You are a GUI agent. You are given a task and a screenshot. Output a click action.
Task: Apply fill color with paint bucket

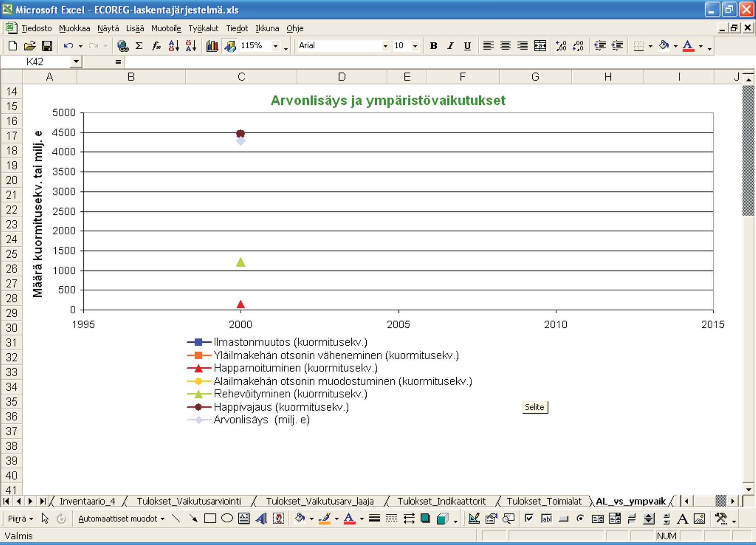pos(664,46)
